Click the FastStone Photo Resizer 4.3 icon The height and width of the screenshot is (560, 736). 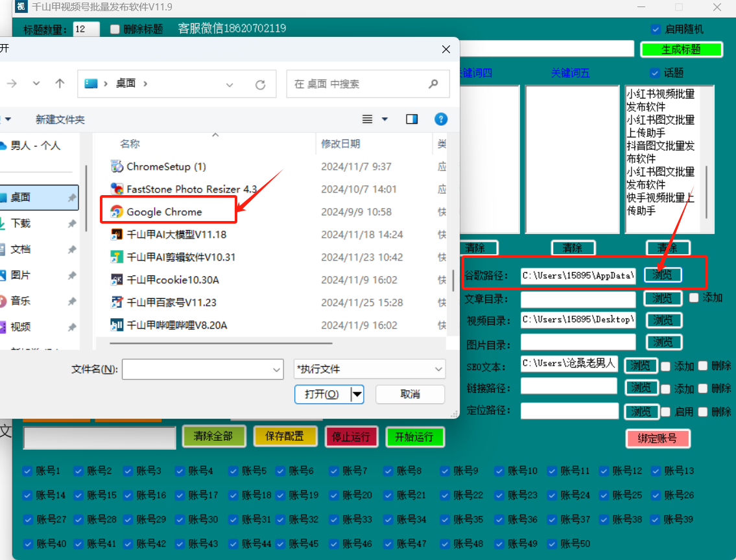[117, 189]
